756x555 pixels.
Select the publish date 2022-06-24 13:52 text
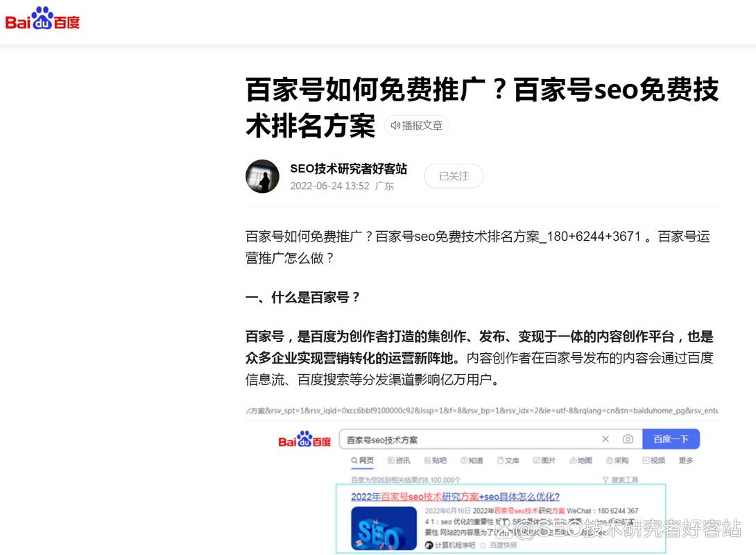[329, 186]
